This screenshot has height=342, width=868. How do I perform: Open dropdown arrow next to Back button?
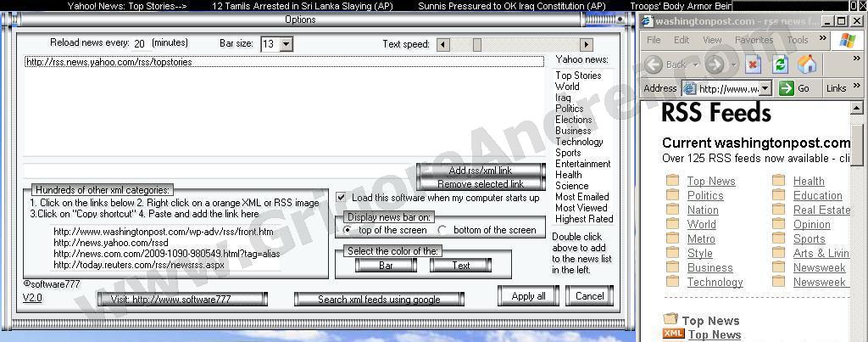point(695,64)
